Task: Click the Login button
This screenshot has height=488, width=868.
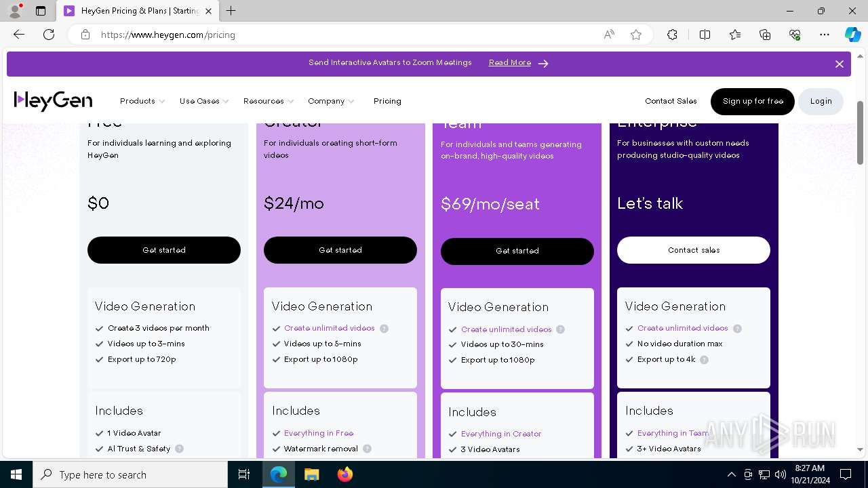Action: [821, 102]
